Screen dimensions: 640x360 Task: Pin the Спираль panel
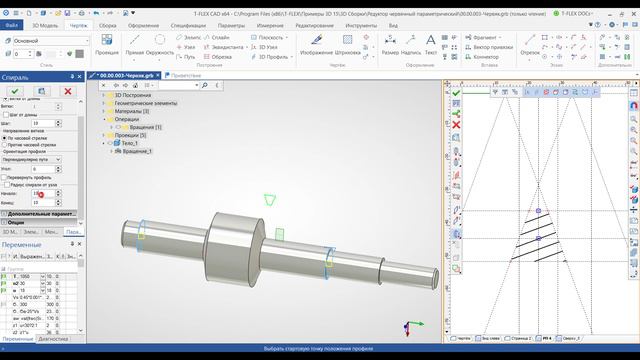click(72, 76)
